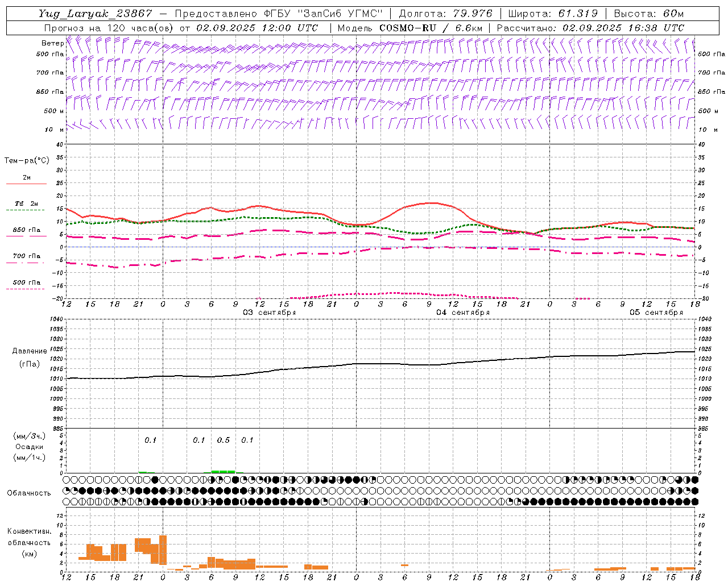Click the Тем-ра(°C) axis title
This screenshot has height=582, width=728.
[x=27, y=161]
